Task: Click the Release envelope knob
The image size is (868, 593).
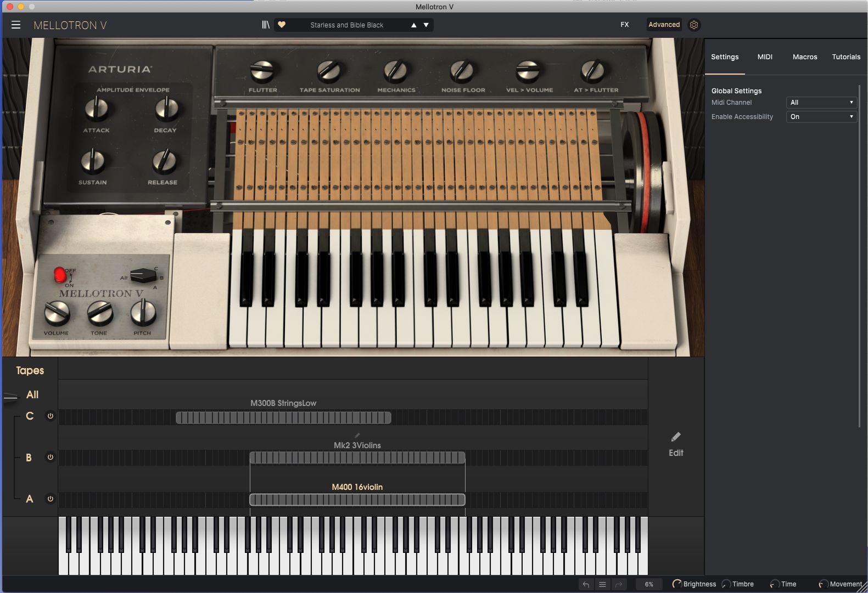Action: point(164,161)
